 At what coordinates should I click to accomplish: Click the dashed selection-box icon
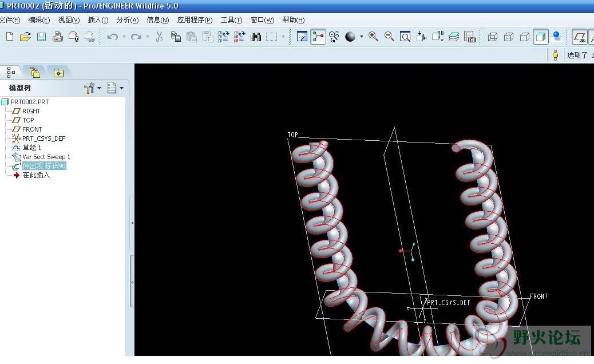(272, 37)
